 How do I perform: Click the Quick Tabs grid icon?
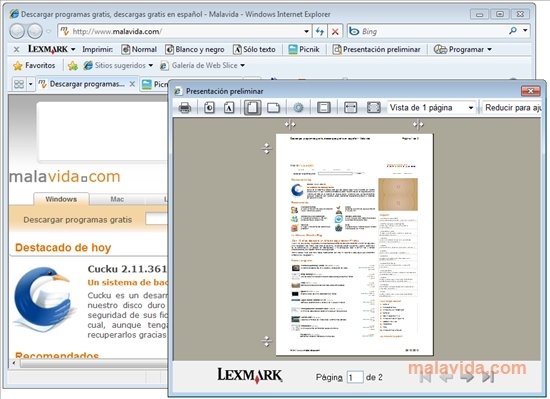pos(19,84)
